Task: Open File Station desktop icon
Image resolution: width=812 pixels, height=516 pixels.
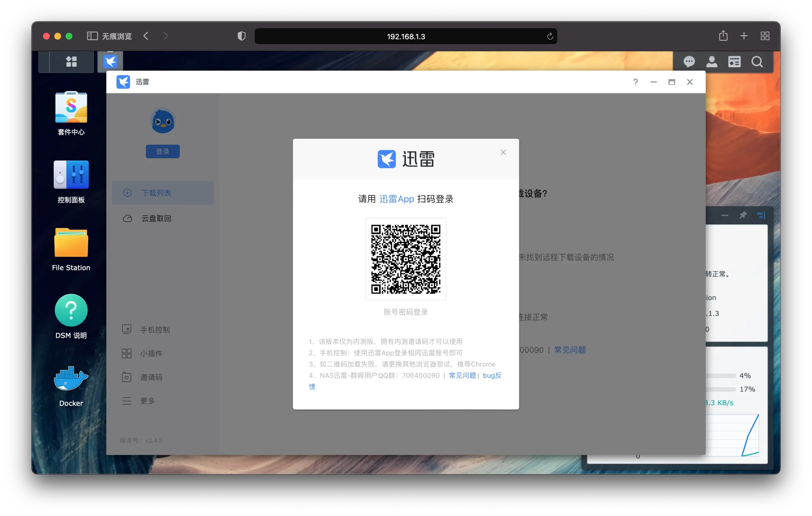Action: pyautogui.click(x=71, y=249)
